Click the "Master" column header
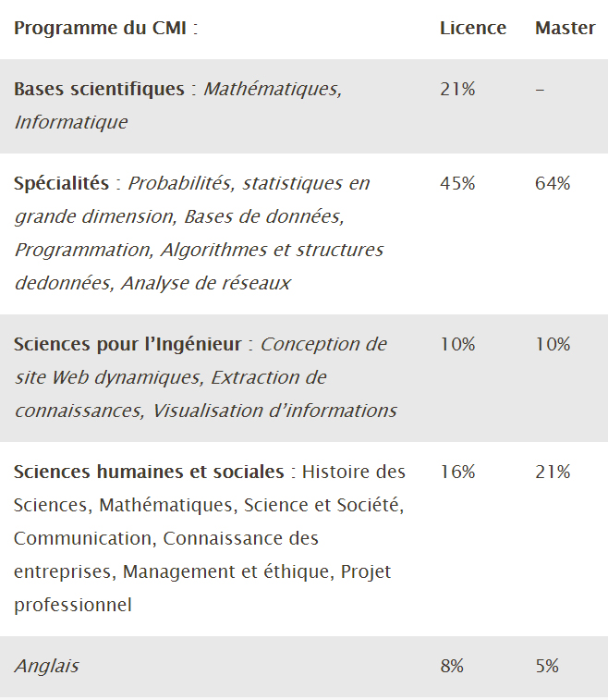The width and height of the screenshot is (608, 700). pos(565,28)
